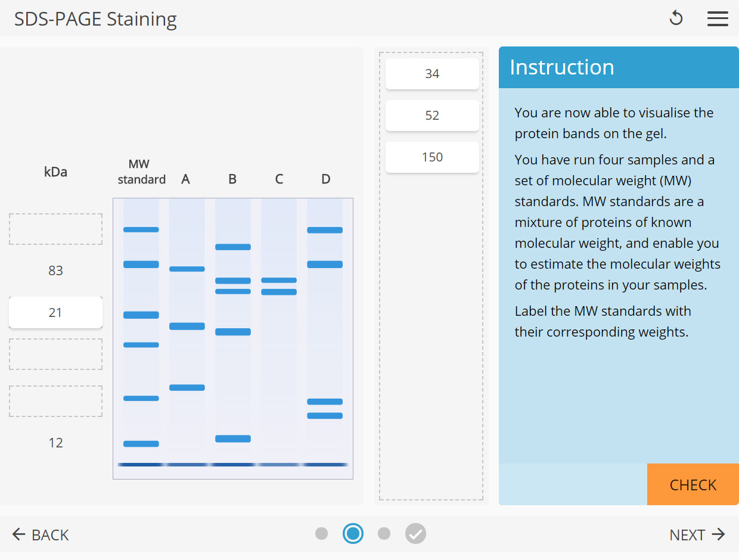Click the first gray progress dot

(322, 534)
